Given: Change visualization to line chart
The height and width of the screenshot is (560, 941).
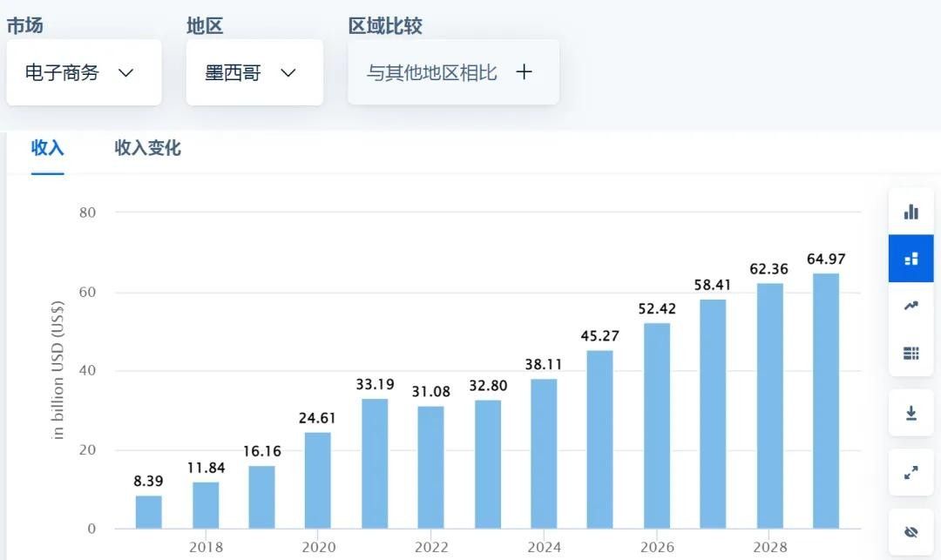Looking at the screenshot, I should 911,306.
